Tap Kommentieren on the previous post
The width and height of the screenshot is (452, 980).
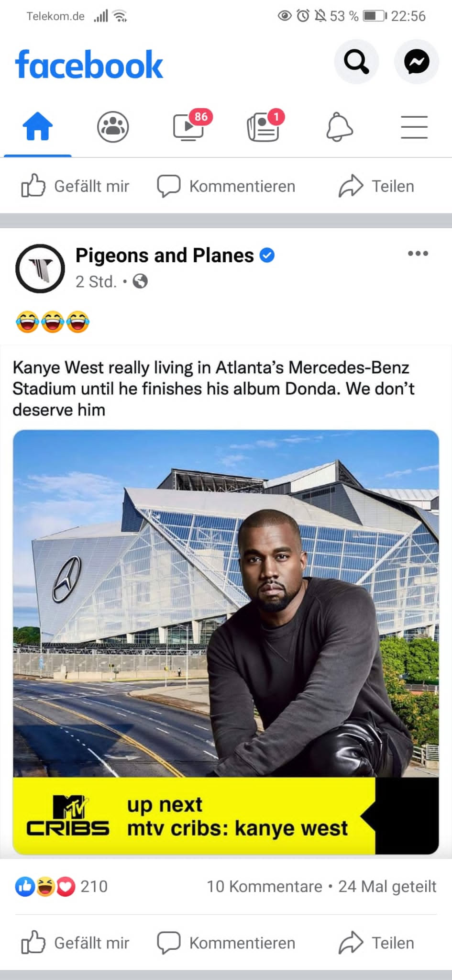click(x=226, y=186)
